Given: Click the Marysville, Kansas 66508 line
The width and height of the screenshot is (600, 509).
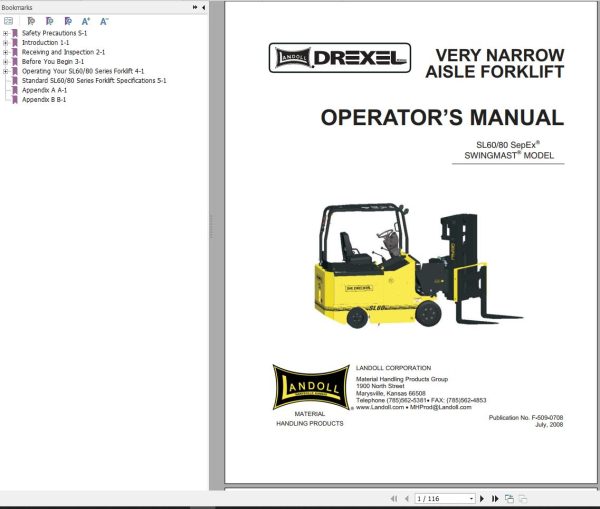Looking at the screenshot, I should [391, 393].
